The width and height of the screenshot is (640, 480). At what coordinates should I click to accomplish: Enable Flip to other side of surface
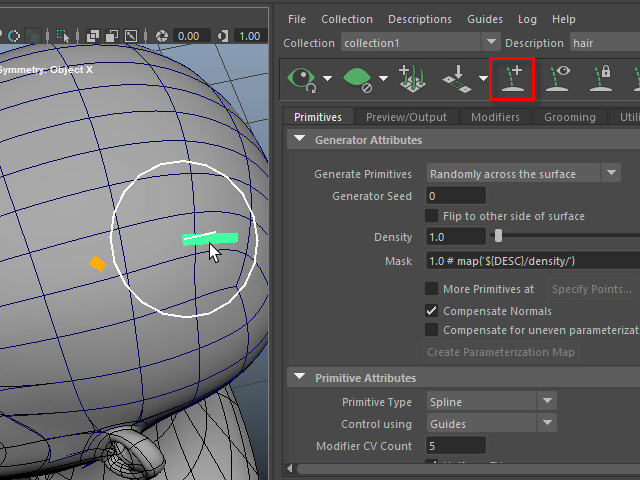click(x=432, y=216)
